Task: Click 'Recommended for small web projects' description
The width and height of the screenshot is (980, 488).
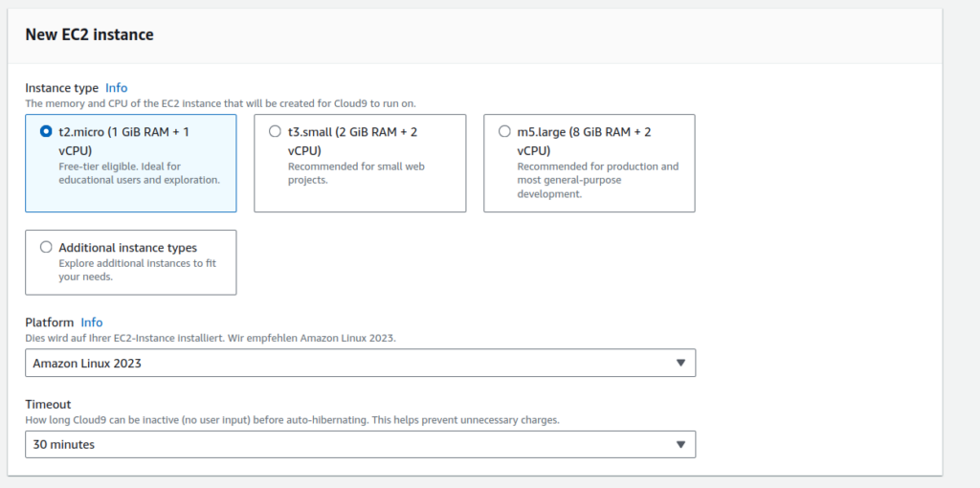Action: [x=356, y=173]
